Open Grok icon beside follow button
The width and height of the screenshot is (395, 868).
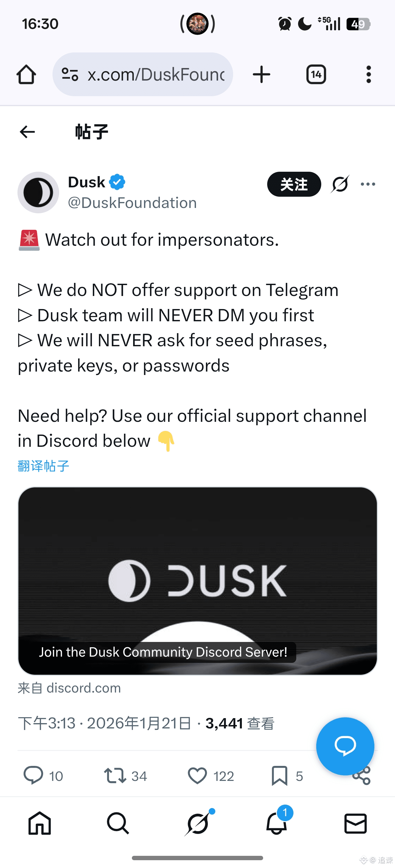(340, 184)
